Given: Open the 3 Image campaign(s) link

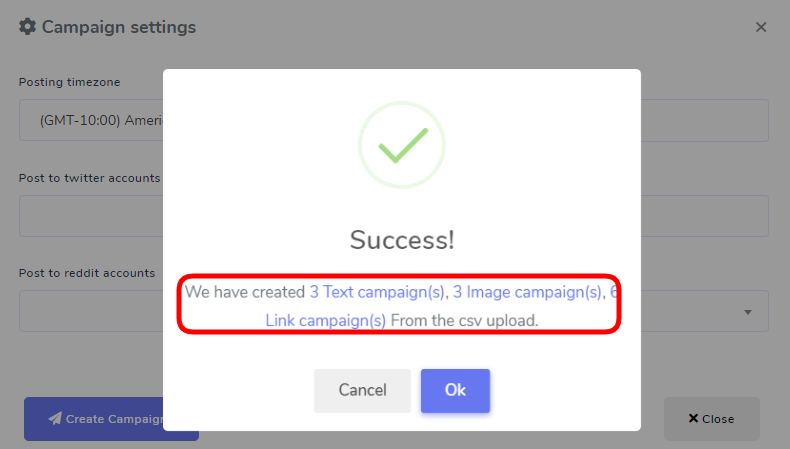Looking at the screenshot, I should [527, 292].
